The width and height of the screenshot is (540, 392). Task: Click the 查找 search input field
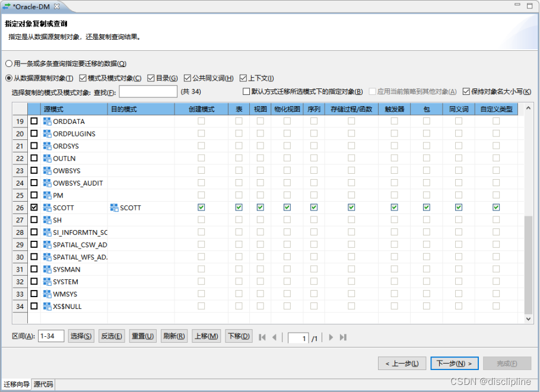coord(148,91)
